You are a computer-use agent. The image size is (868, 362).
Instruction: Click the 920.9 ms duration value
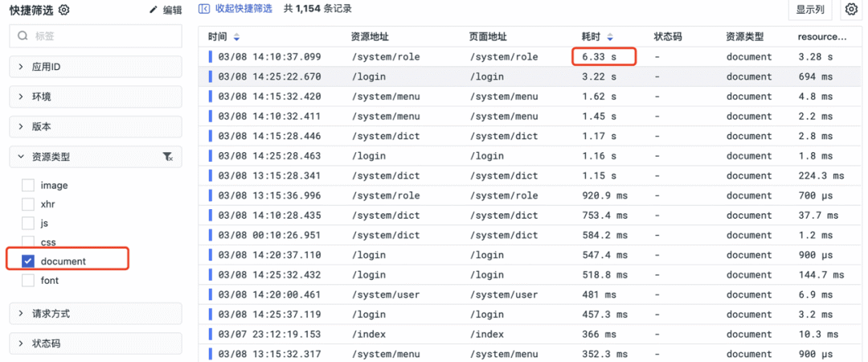(x=605, y=195)
